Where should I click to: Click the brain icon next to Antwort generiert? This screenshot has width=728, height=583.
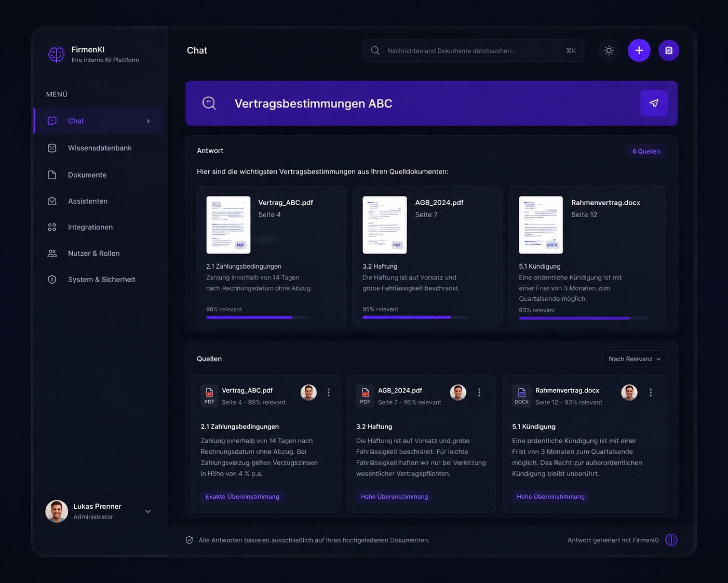671,540
